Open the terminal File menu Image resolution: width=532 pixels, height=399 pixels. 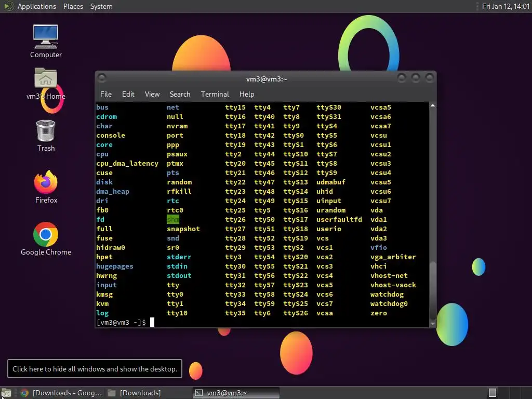tap(106, 94)
